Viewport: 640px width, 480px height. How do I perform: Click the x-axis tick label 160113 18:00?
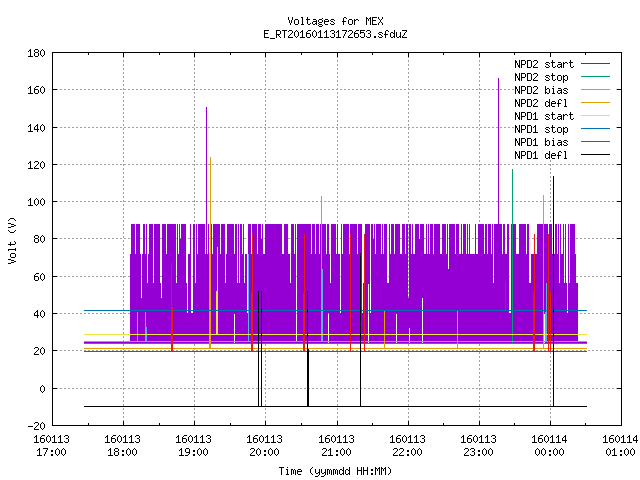122,446
